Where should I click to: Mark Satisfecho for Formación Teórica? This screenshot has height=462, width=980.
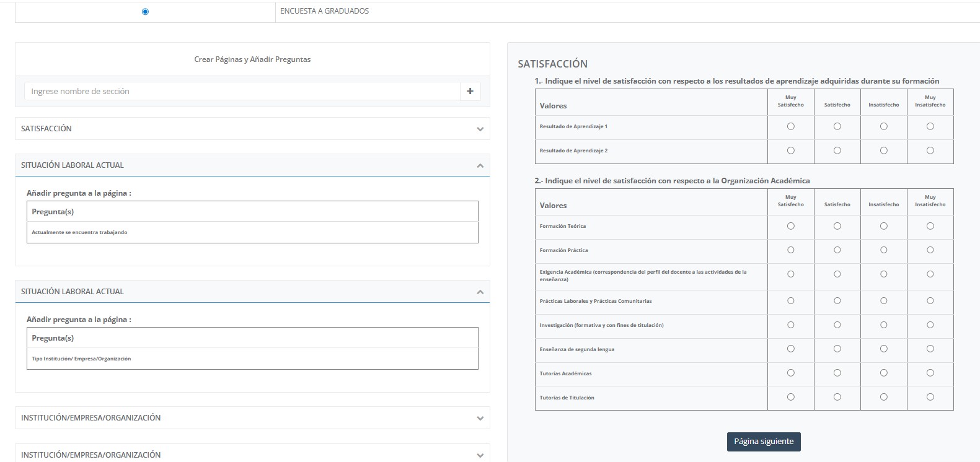click(837, 226)
